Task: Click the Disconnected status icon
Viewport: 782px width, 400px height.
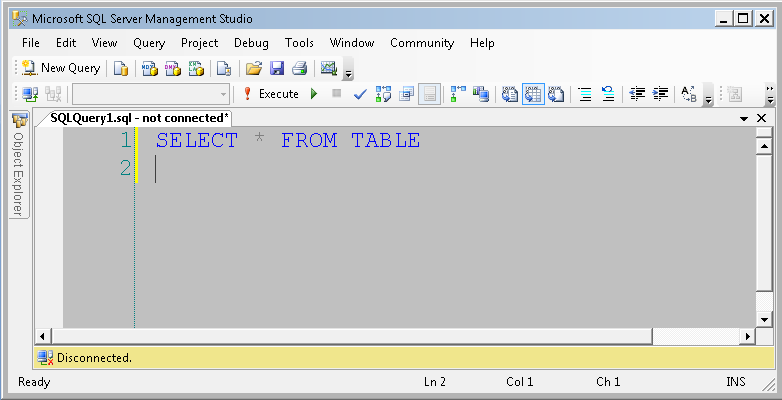Action: click(45, 358)
